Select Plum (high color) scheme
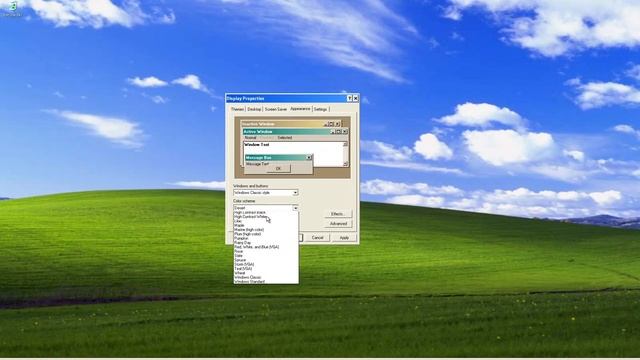Image resolution: width=640 pixels, height=360 pixels. 266,234
